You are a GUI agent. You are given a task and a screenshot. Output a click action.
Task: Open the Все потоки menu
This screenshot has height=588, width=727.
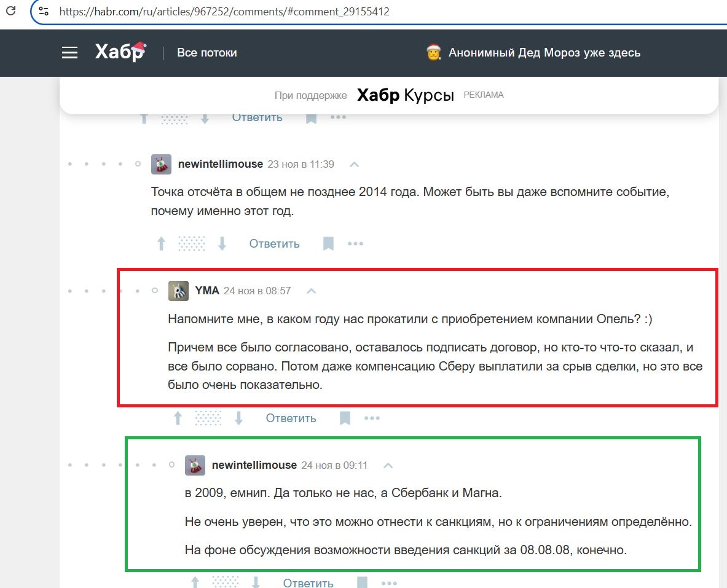(x=206, y=53)
